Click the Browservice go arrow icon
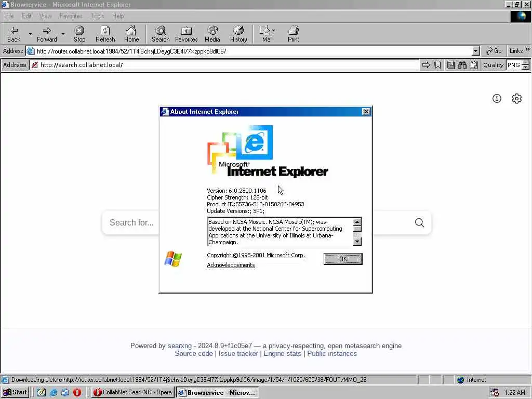This screenshot has height=399, width=532. click(426, 65)
